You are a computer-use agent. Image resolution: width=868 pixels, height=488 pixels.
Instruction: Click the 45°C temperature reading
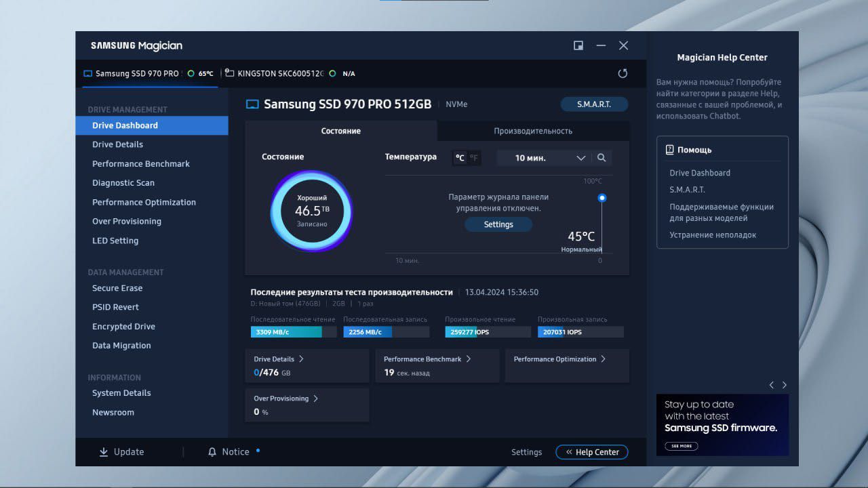[x=581, y=237]
